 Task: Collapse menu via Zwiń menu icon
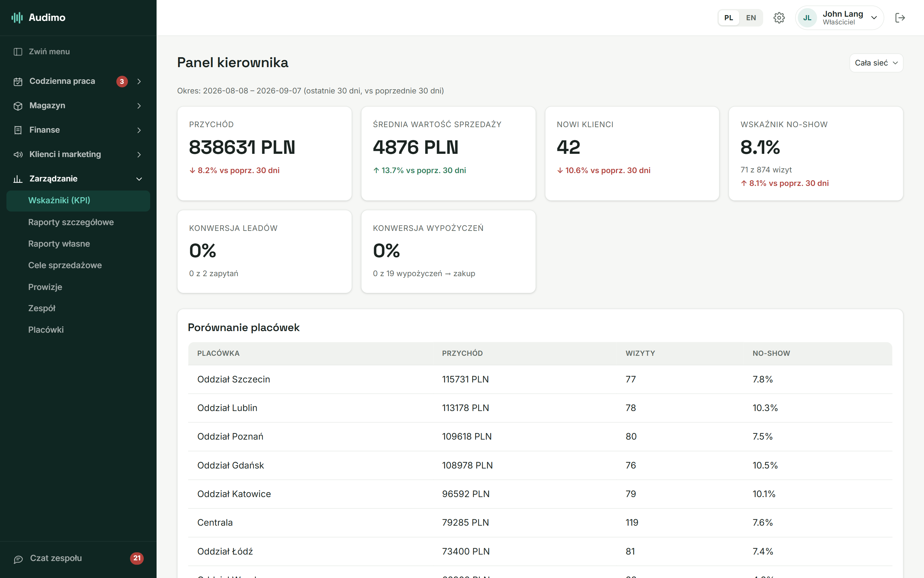point(18,52)
